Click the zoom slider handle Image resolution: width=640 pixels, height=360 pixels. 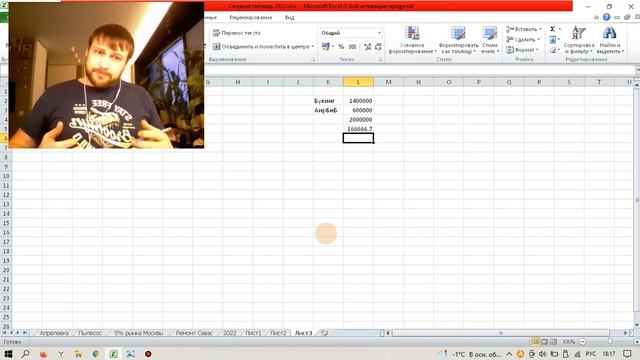610,342
